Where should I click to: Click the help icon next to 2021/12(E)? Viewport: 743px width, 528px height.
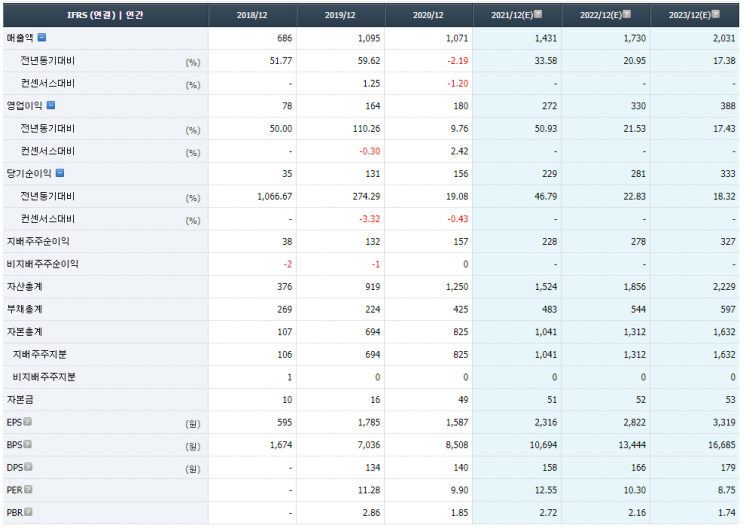pyautogui.click(x=538, y=15)
